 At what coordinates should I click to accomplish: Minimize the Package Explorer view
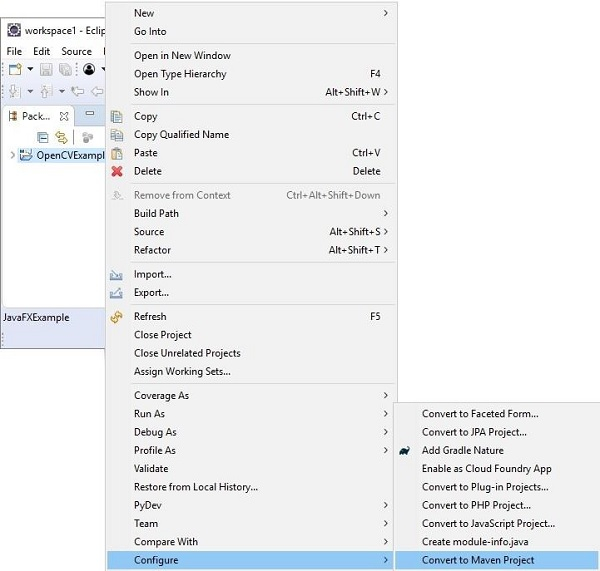coord(89,115)
